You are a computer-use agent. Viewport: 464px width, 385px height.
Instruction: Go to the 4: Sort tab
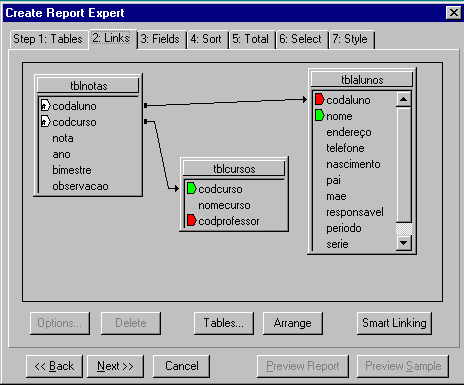206,39
